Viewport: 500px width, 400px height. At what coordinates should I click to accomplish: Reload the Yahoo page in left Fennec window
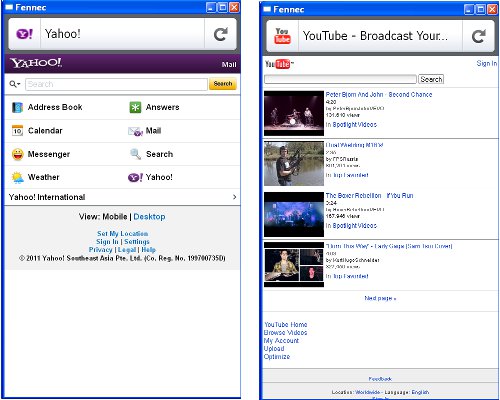point(221,34)
